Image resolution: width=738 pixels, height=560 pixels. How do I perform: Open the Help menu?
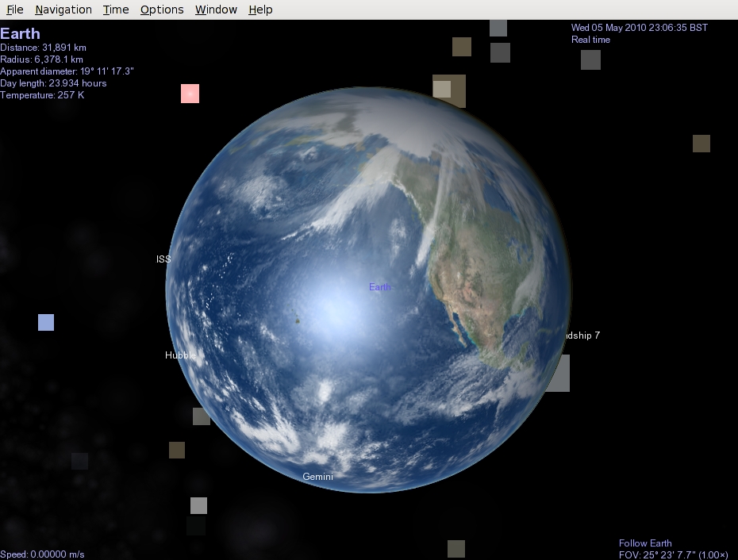260,10
